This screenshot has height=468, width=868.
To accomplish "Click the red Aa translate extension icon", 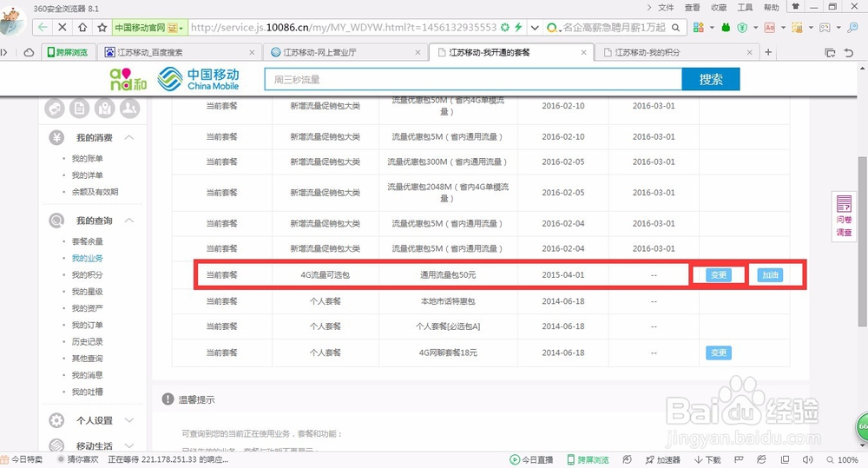I will (x=769, y=27).
